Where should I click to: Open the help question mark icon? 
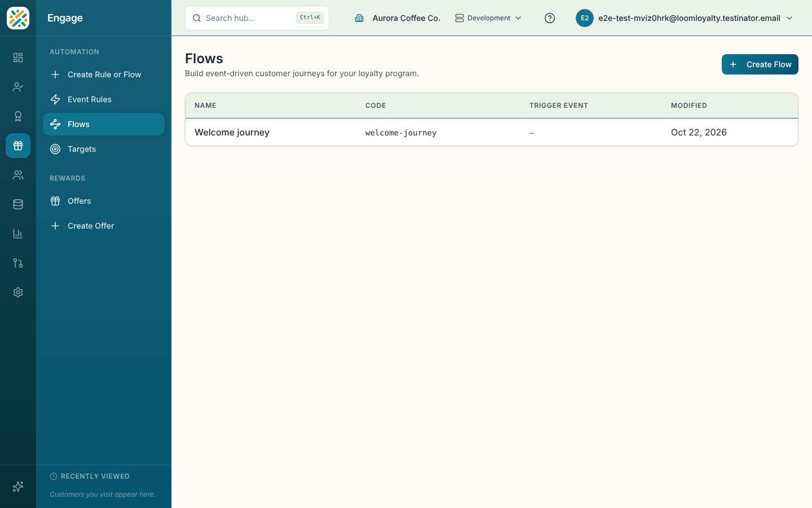pyautogui.click(x=550, y=18)
